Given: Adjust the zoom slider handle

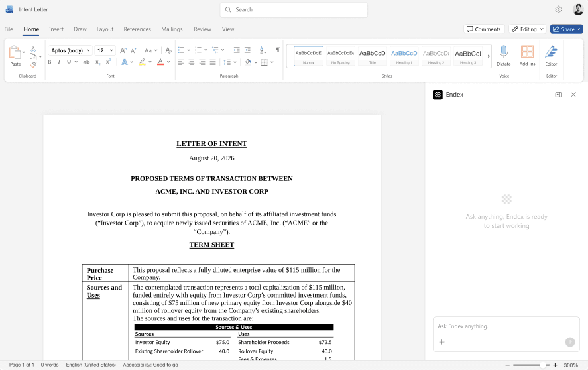Looking at the screenshot, I should coord(542,365).
